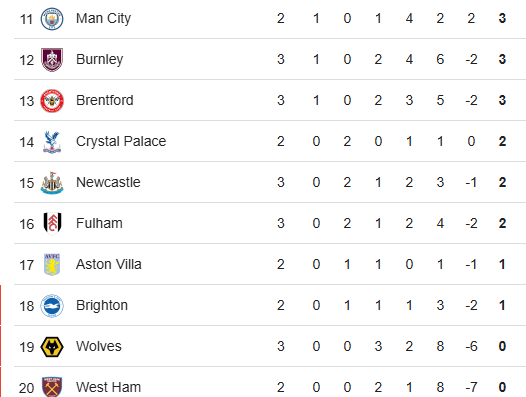This screenshot has height=397, width=526.
Task: Click the Aston Villa lion crest
Action: pos(52,265)
